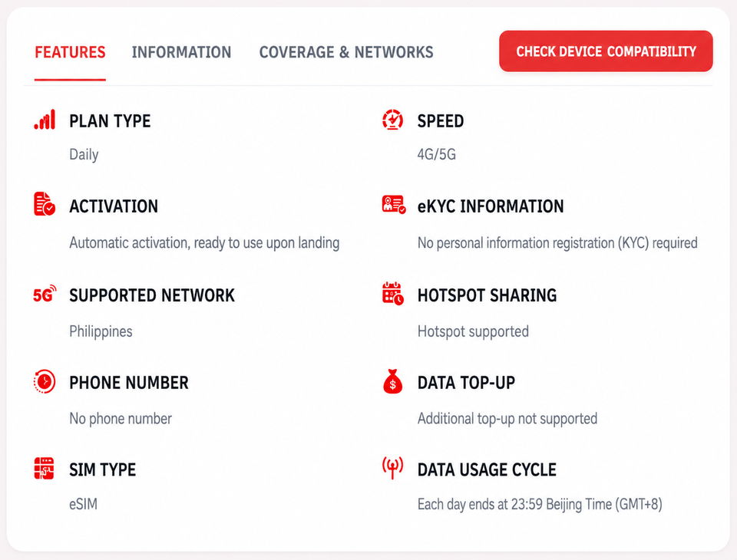Screen dimensions: 737x560
Task: Click the Hotspot Sharing calendar icon
Action: pos(393,294)
